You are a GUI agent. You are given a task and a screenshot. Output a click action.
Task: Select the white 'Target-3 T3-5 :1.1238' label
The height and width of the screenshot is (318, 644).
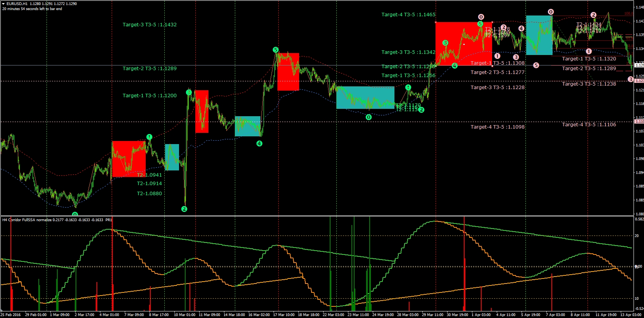pyautogui.click(x=589, y=84)
